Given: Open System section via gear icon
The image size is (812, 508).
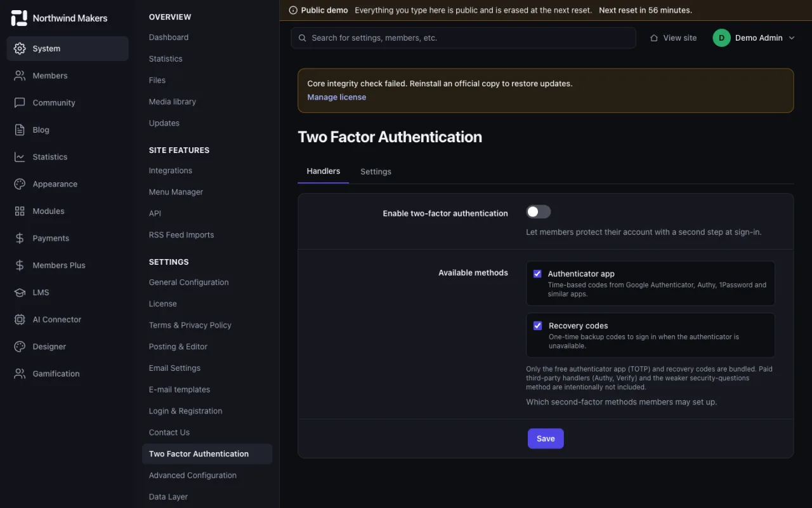Looking at the screenshot, I should [20, 48].
